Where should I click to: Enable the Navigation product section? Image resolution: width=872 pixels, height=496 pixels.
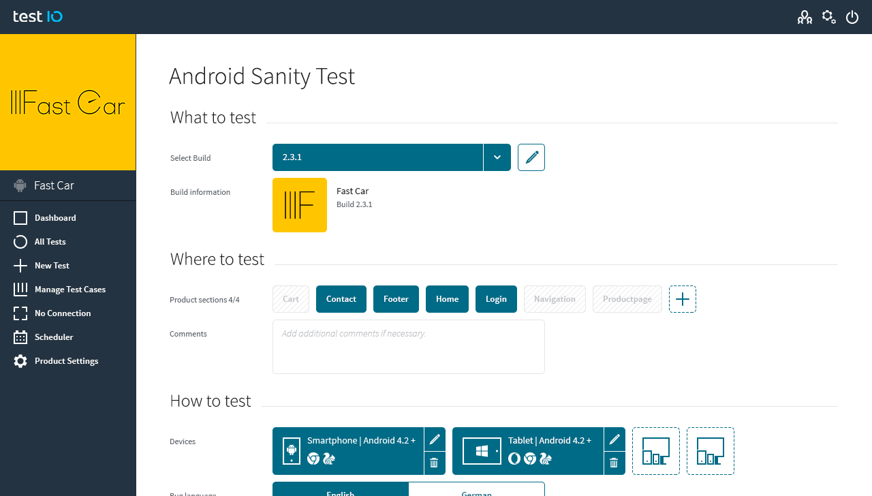(554, 299)
